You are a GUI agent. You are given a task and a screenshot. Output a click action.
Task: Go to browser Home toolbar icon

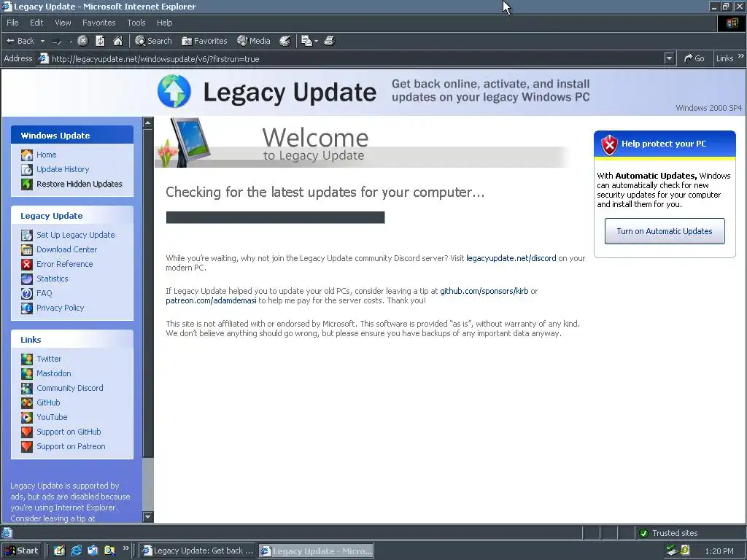tap(117, 41)
